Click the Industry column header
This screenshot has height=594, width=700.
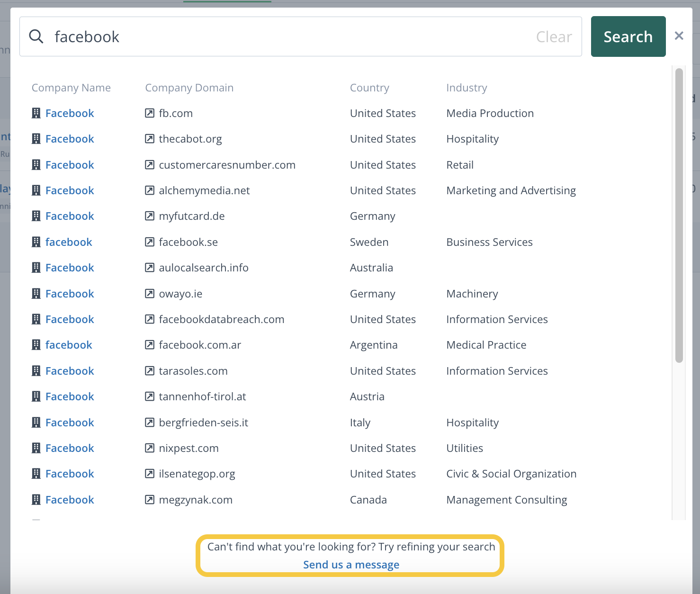pos(467,88)
